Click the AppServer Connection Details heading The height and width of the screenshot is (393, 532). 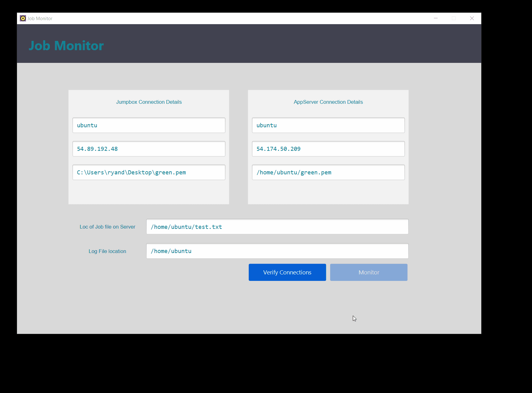click(x=328, y=102)
